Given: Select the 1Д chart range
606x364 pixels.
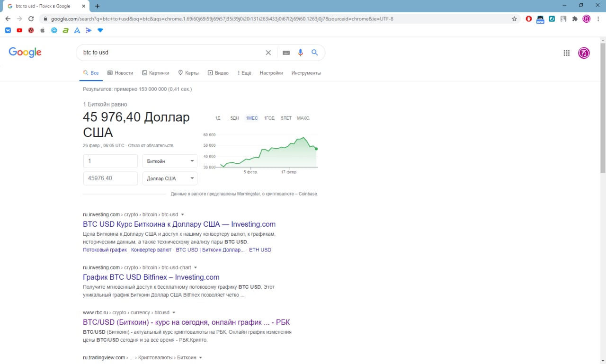Looking at the screenshot, I should 218,118.
